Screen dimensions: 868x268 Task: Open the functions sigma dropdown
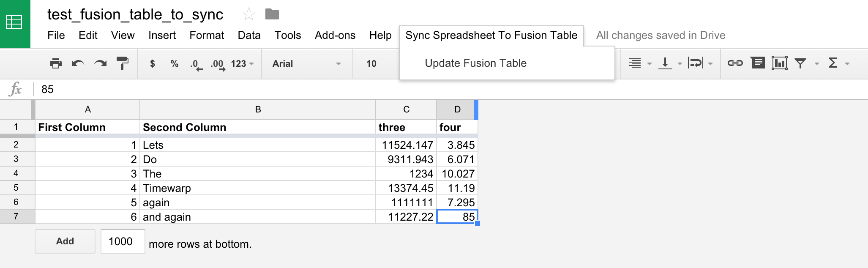click(838, 63)
